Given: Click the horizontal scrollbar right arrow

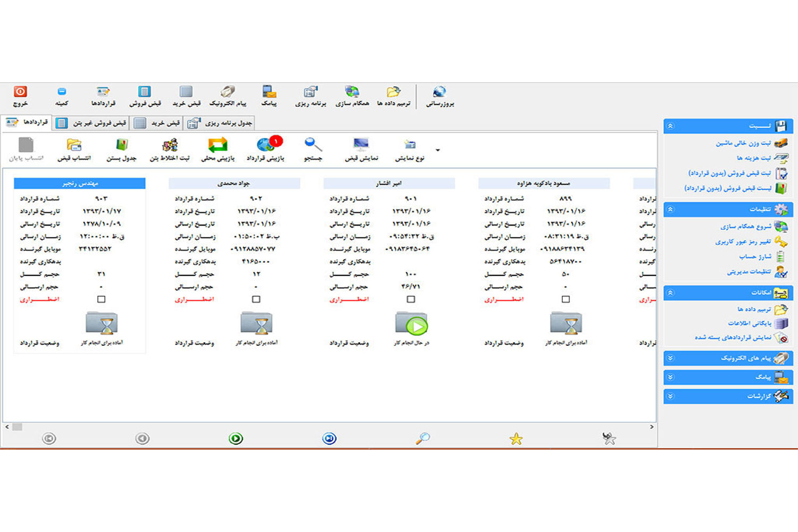Looking at the screenshot, I should tap(652, 427).
